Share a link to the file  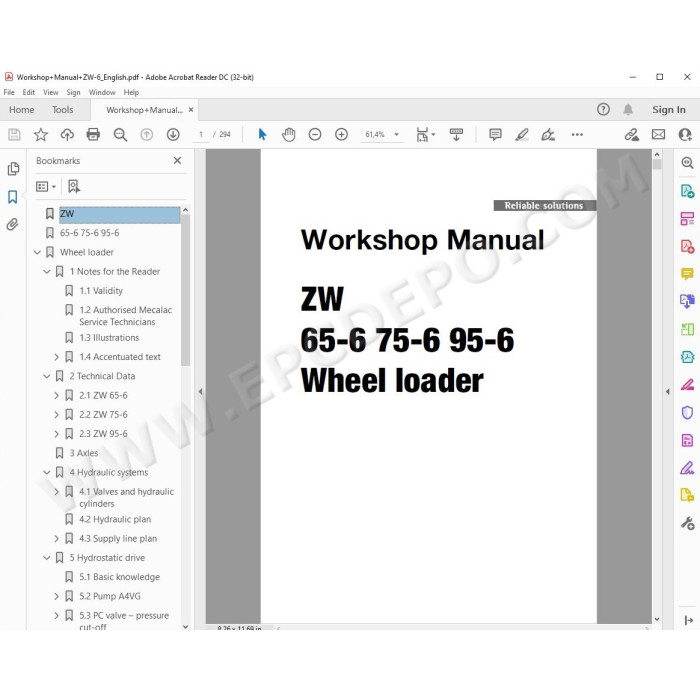632,134
